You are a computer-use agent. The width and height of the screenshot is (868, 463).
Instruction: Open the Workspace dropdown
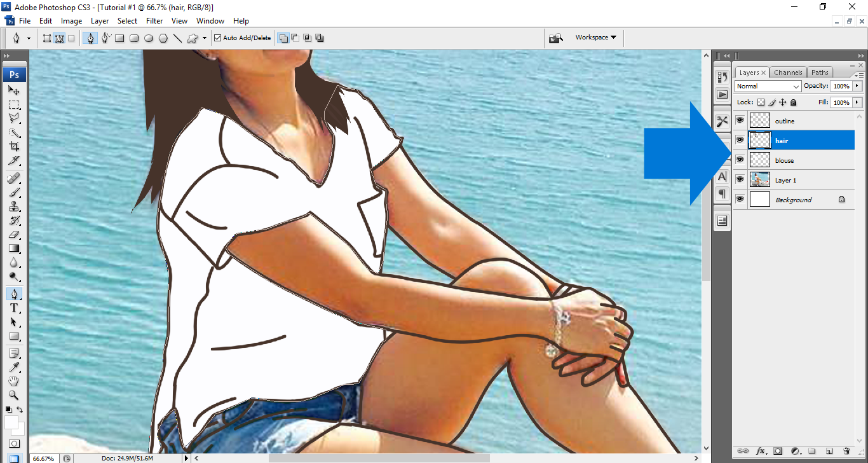[x=595, y=38]
